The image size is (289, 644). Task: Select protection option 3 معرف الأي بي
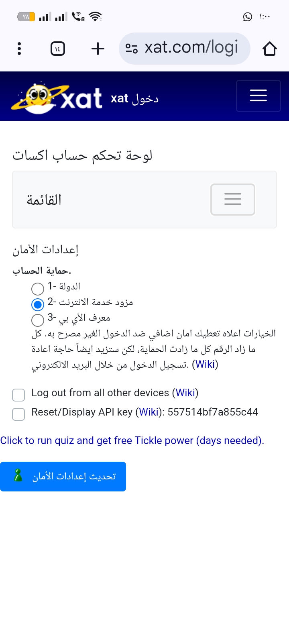(x=38, y=320)
